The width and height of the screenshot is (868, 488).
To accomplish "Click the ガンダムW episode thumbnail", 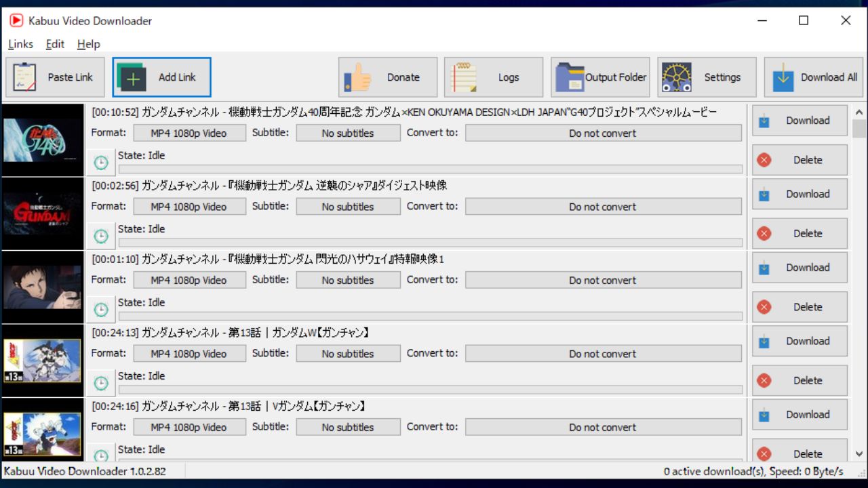I will pyautogui.click(x=42, y=361).
